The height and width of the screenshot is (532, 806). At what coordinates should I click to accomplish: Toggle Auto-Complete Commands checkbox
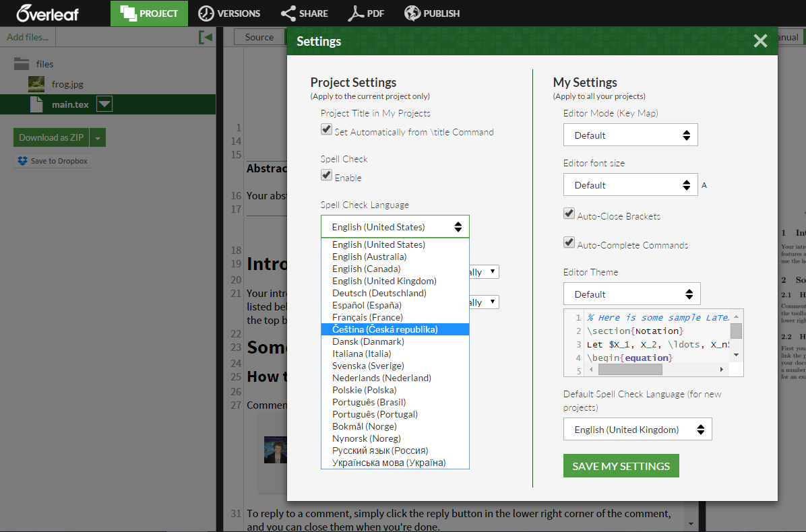click(x=569, y=242)
